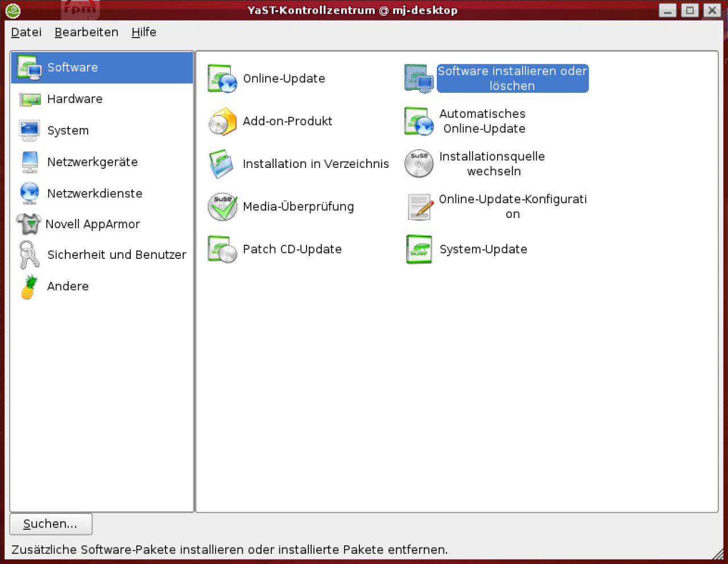Viewport: 728px width, 564px height.
Task: Open the Installationsquelle wechseln CD icon
Action: (x=419, y=164)
